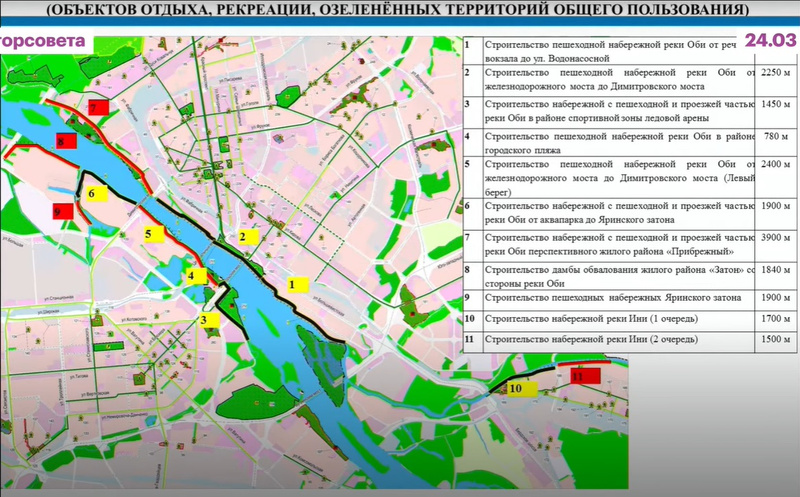800x497 pixels.
Task: Click the 24.03 date label
Action: pyautogui.click(x=770, y=40)
